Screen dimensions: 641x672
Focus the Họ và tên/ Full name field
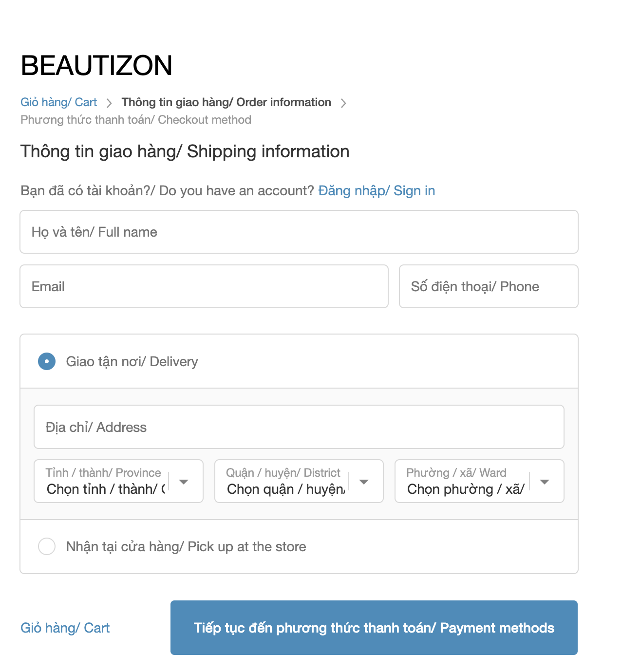[x=299, y=232]
